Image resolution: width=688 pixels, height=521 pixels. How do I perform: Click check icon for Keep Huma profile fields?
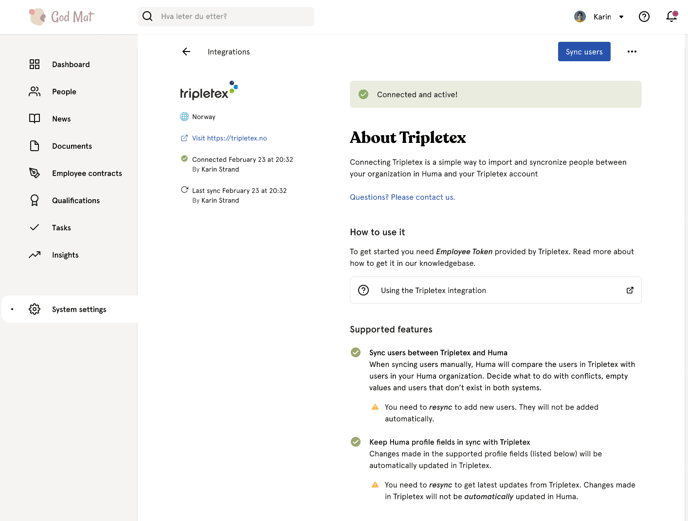tap(355, 442)
